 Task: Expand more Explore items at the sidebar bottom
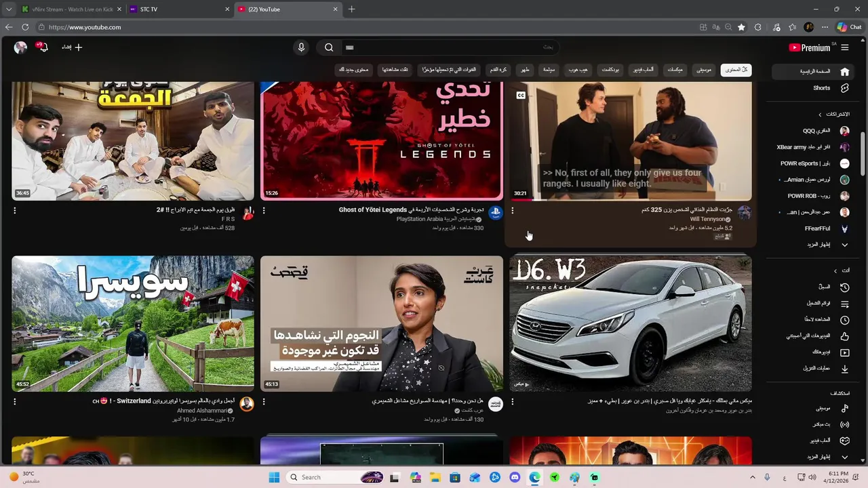pos(844,457)
